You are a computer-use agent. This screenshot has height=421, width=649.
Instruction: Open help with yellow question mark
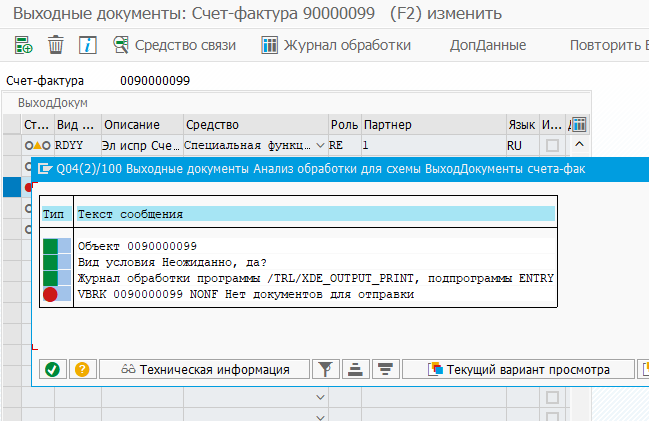(x=81, y=369)
